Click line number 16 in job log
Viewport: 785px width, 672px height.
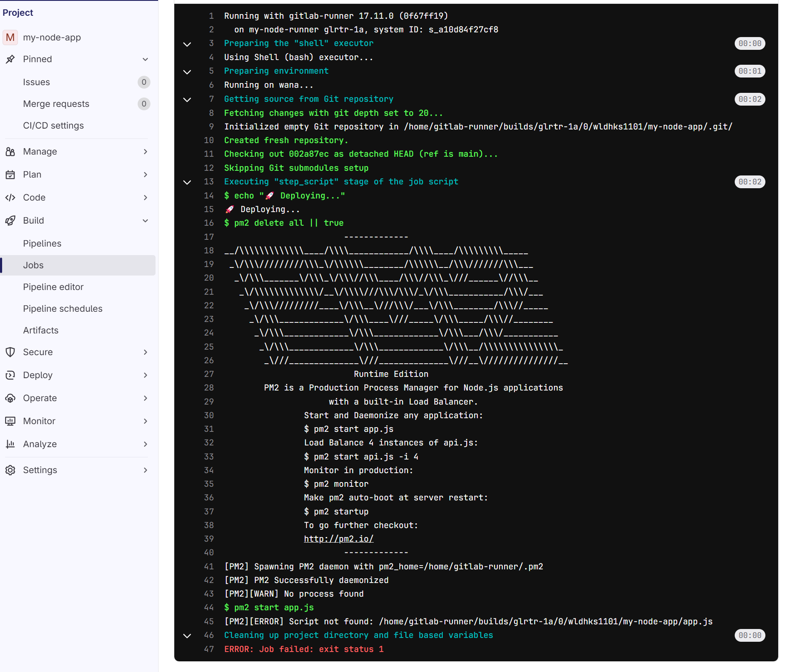pyautogui.click(x=209, y=223)
